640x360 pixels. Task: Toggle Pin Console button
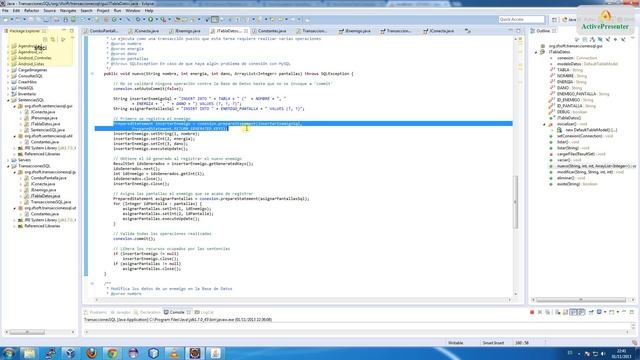[x=591, y=312]
